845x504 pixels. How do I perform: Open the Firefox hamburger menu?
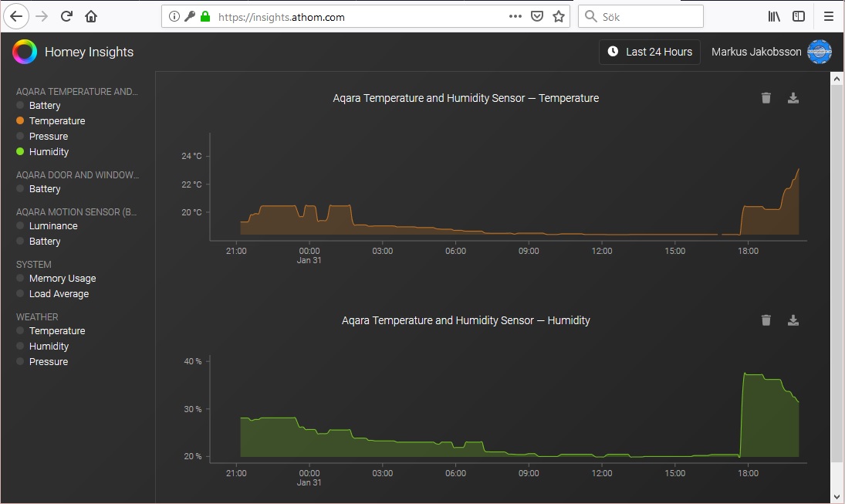(x=829, y=17)
